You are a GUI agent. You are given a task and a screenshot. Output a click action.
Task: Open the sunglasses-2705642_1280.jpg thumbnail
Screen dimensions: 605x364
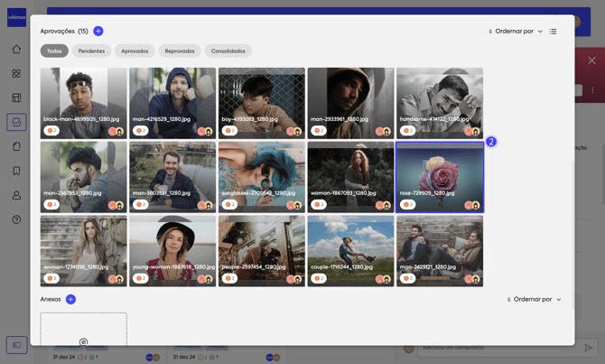261,172
